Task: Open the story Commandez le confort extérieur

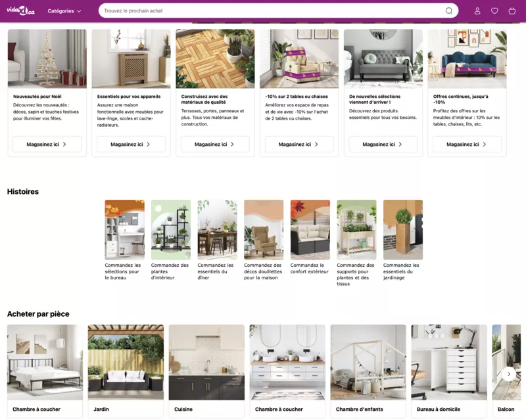Action: [x=310, y=237]
